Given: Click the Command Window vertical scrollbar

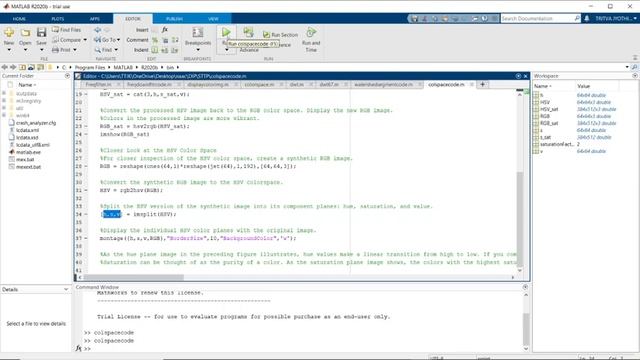Looking at the screenshot, I should pyautogui.click(x=526, y=329).
